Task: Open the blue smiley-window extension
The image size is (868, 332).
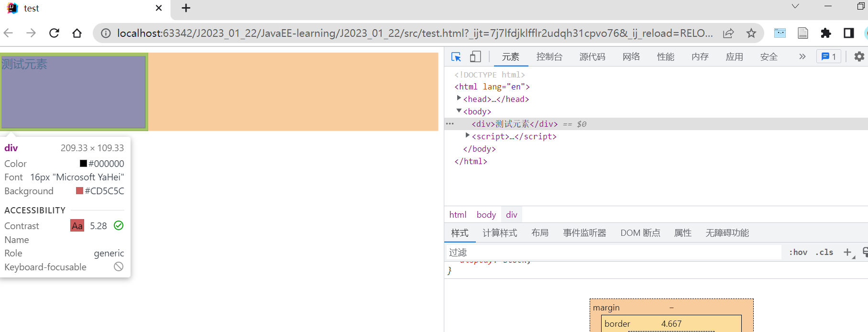Action: point(780,33)
